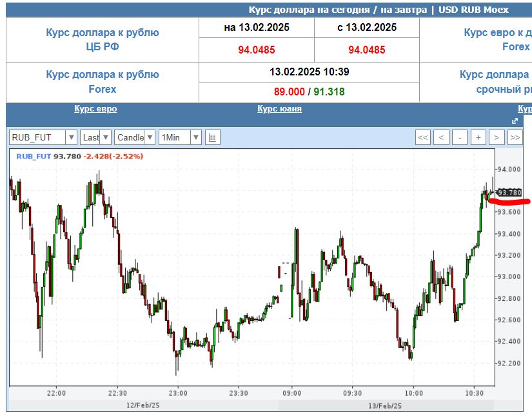The image size is (532, 417).
Task: Click the 93.780 current price marker
Action: coord(509,192)
